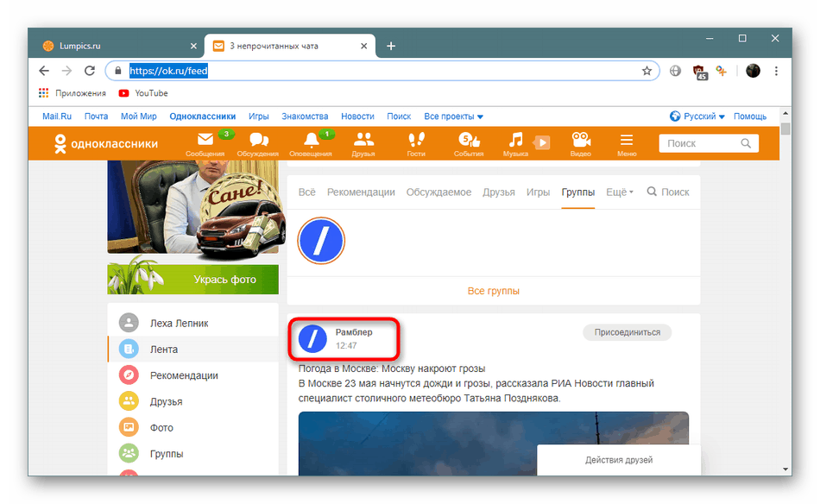This screenshot has height=504, width=820.
Task: Click the address bar URL field
Action: (382, 71)
